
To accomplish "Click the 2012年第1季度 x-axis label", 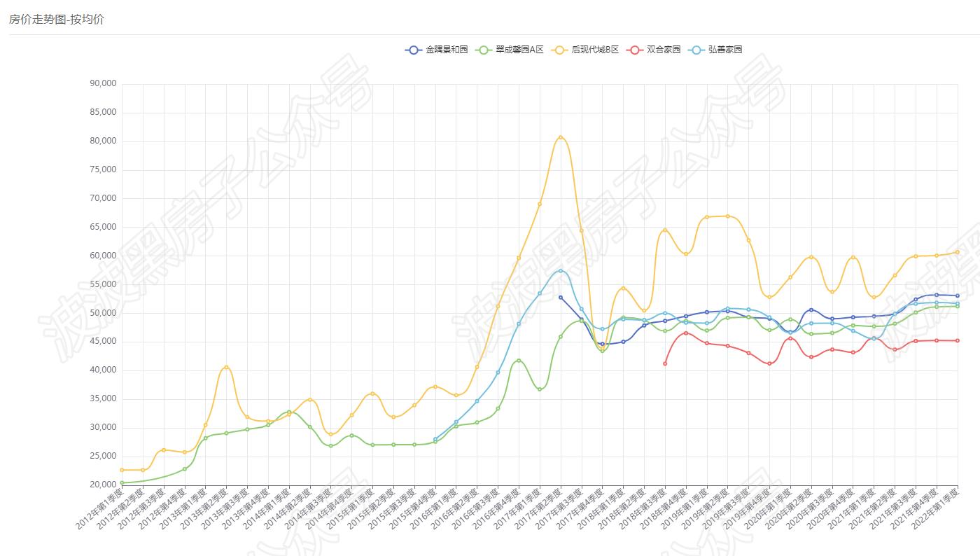I will pos(100,508).
